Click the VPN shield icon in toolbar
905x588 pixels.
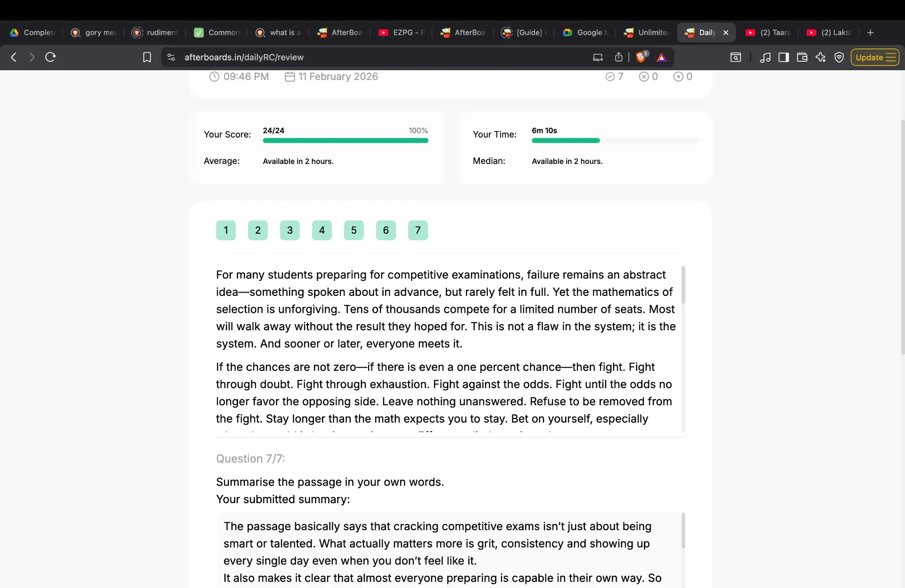click(x=839, y=57)
